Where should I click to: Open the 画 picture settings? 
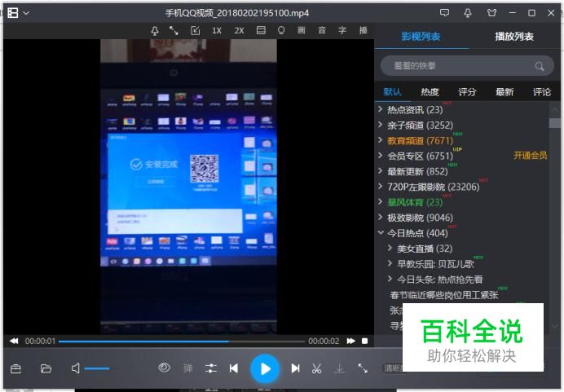point(302,30)
